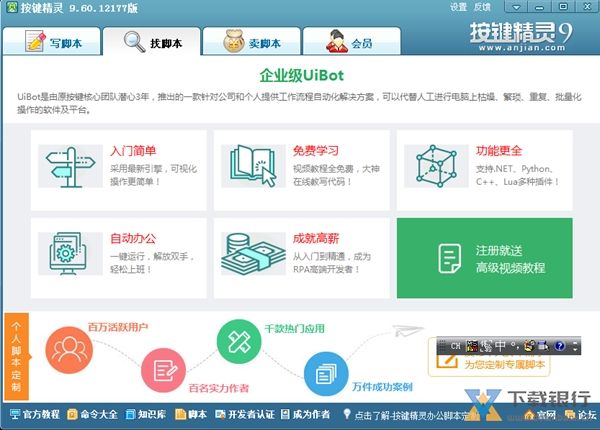The width and height of the screenshot is (600, 430).
Task: Click the 千款热门应用 label
Action: point(294,329)
